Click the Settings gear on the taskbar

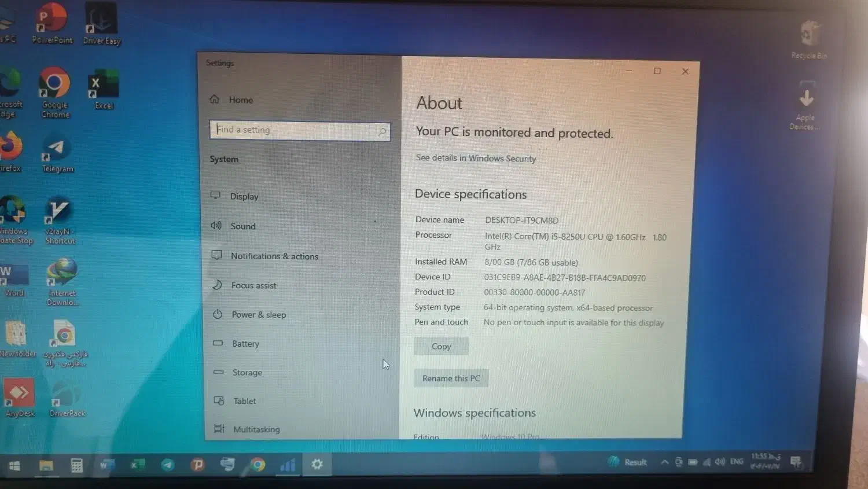[x=317, y=464]
